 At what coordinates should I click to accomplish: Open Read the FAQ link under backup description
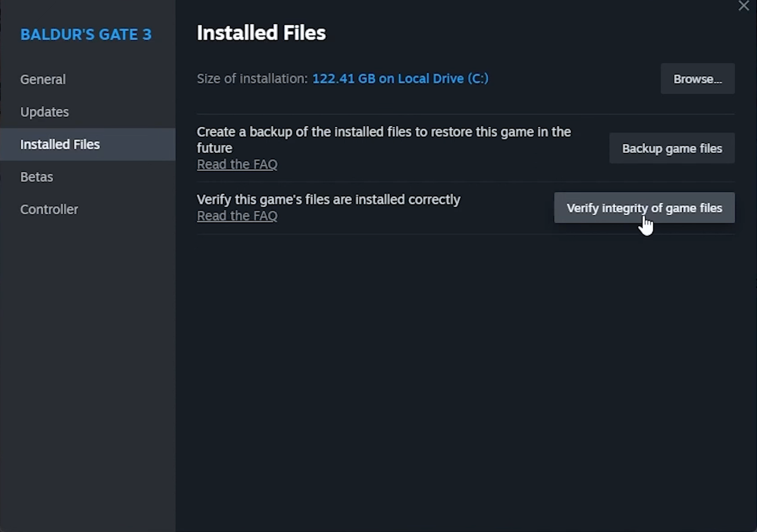237,164
